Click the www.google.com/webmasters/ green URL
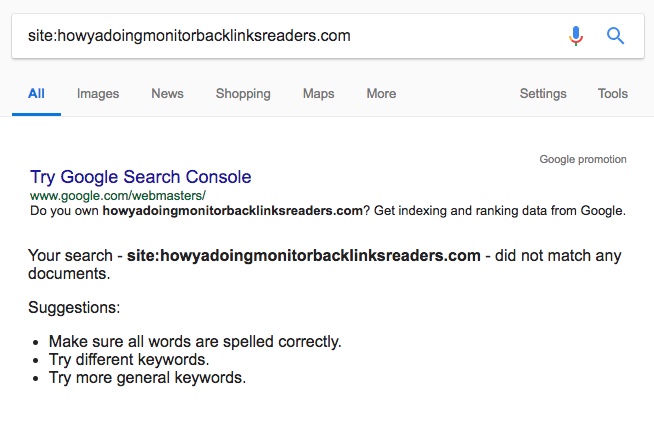This screenshot has height=435, width=654. click(118, 196)
